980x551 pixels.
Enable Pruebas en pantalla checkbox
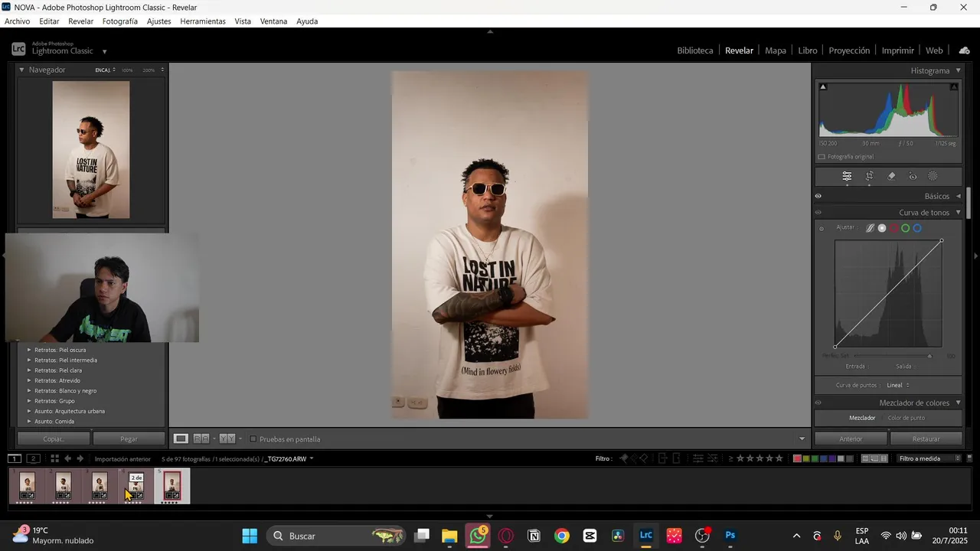[x=253, y=439]
